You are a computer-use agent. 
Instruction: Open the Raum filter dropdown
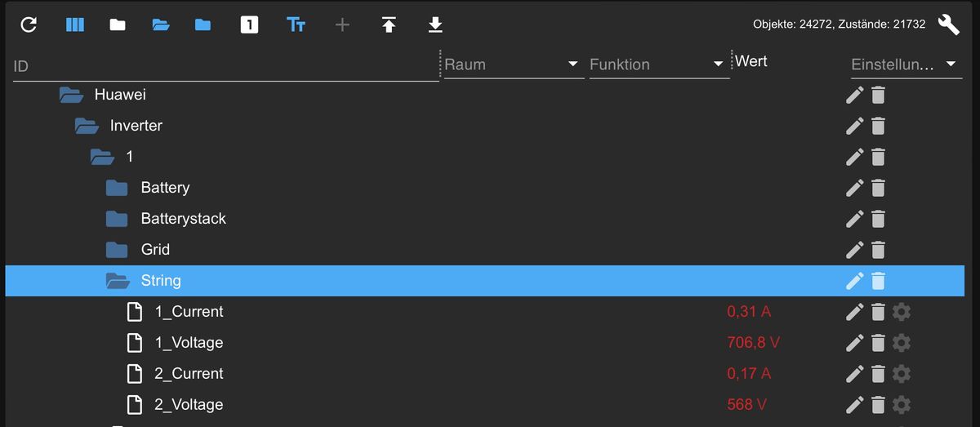(x=514, y=64)
